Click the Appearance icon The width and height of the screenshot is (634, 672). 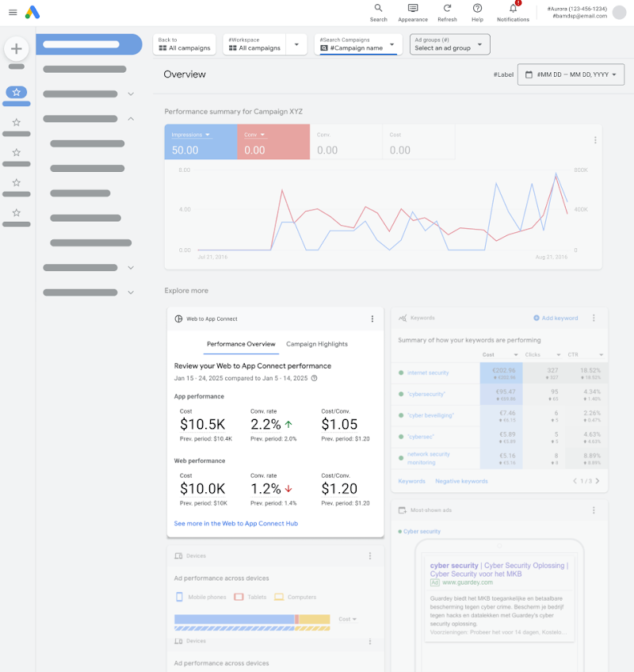[413, 10]
